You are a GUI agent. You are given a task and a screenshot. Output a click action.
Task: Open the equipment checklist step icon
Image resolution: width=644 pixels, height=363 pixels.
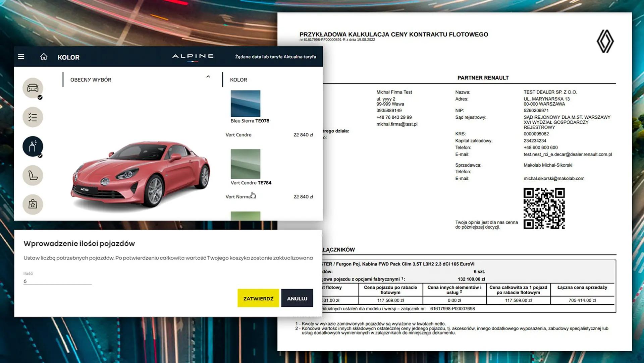(33, 117)
